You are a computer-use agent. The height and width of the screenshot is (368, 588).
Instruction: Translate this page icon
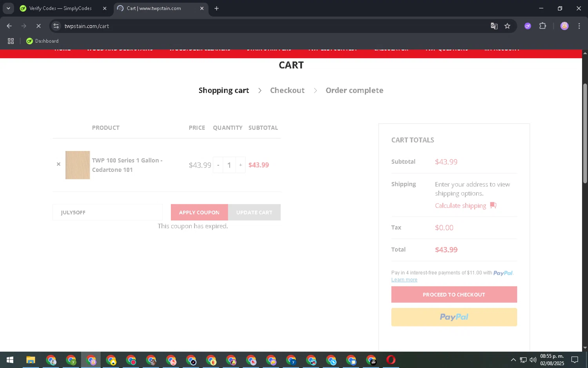pos(494,26)
